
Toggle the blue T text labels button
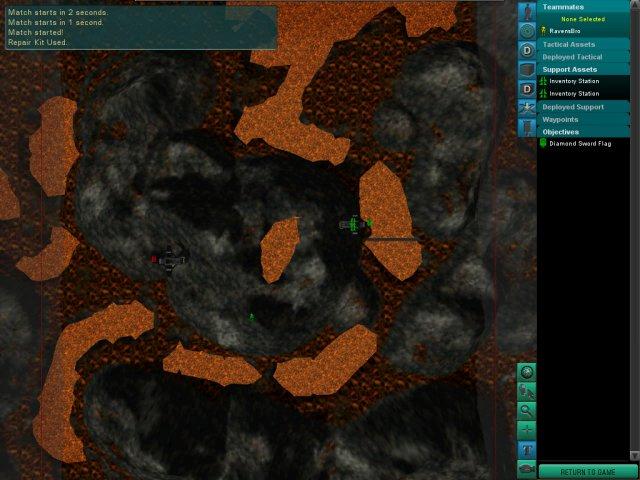coord(527,449)
